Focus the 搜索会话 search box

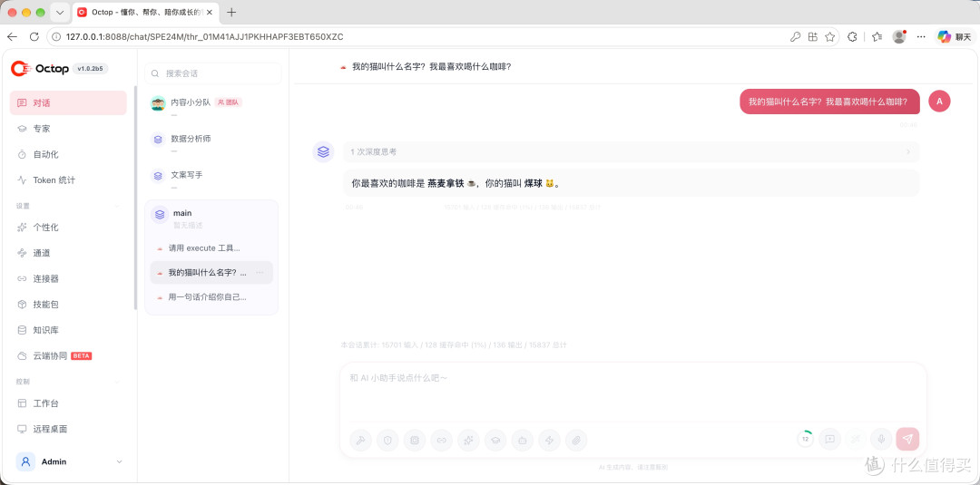pos(213,73)
